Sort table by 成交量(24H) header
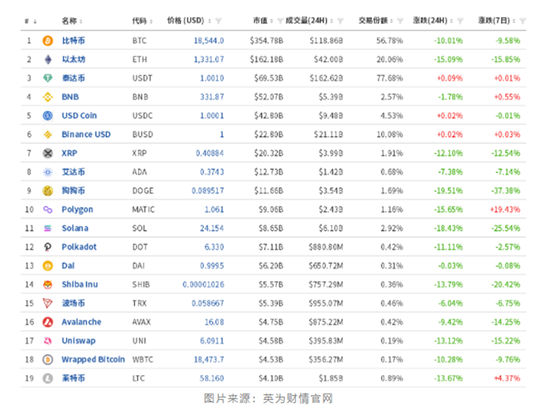 309,21
